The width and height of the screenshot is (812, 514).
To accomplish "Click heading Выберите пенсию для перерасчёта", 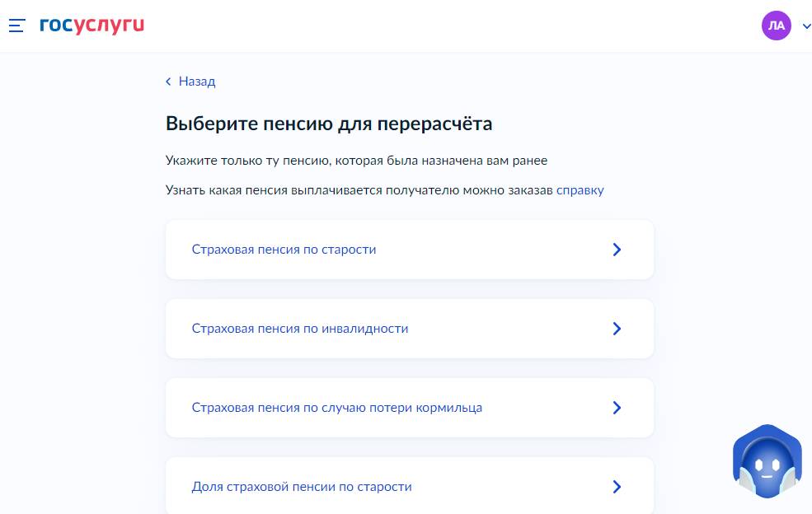I will pyautogui.click(x=329, y=124).
